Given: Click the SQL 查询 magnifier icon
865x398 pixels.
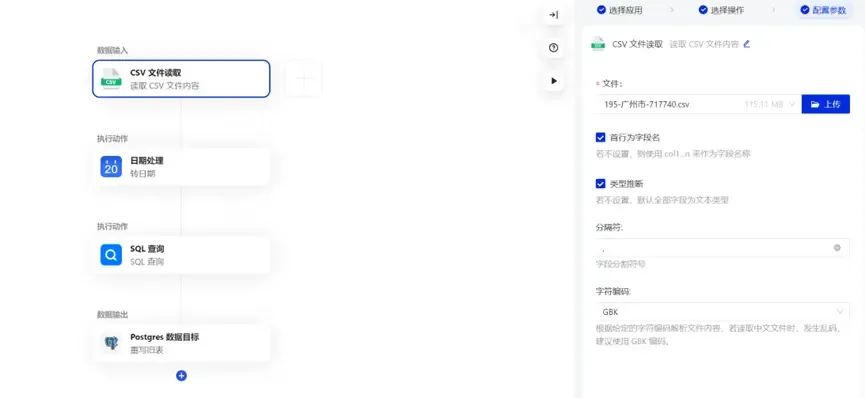Looking at the screenshot, I should click(x=111, y=255).
